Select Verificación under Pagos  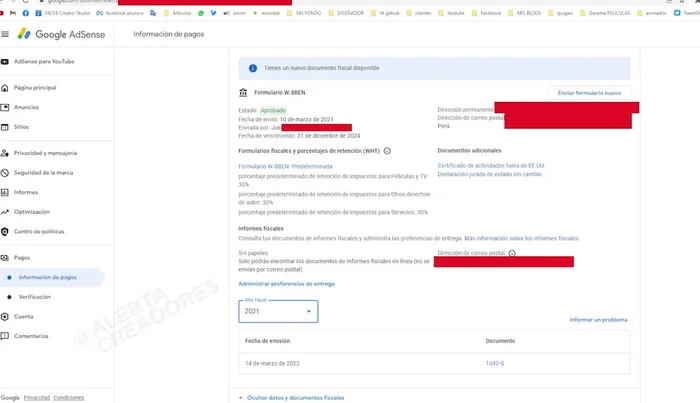[36, 297]
